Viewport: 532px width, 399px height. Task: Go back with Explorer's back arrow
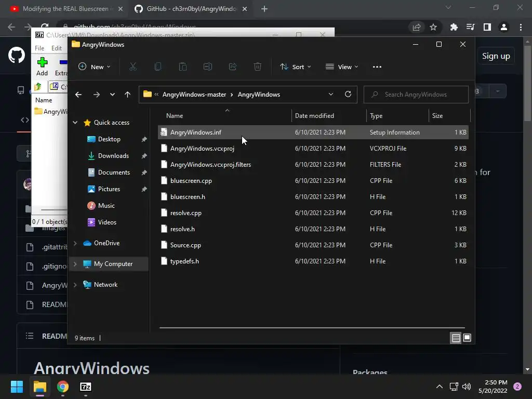coord(78,95)
